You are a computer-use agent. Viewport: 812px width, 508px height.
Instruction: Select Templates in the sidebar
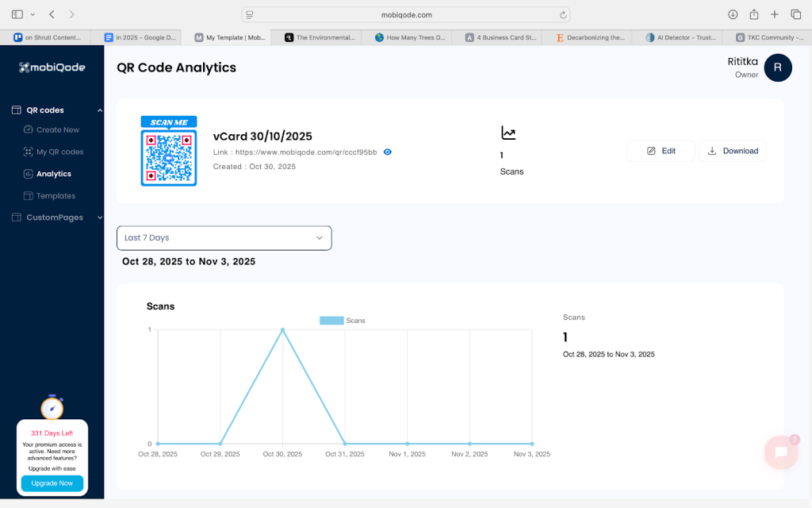56,196
